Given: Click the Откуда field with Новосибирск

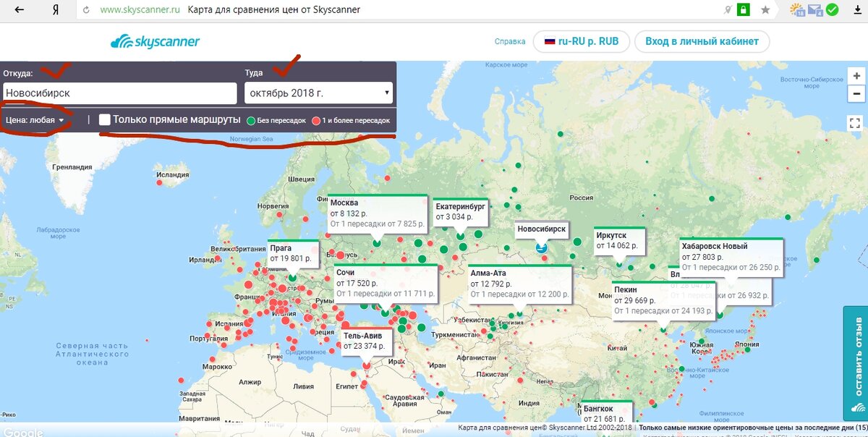Looking at the screenshot, I should (120, 93).
